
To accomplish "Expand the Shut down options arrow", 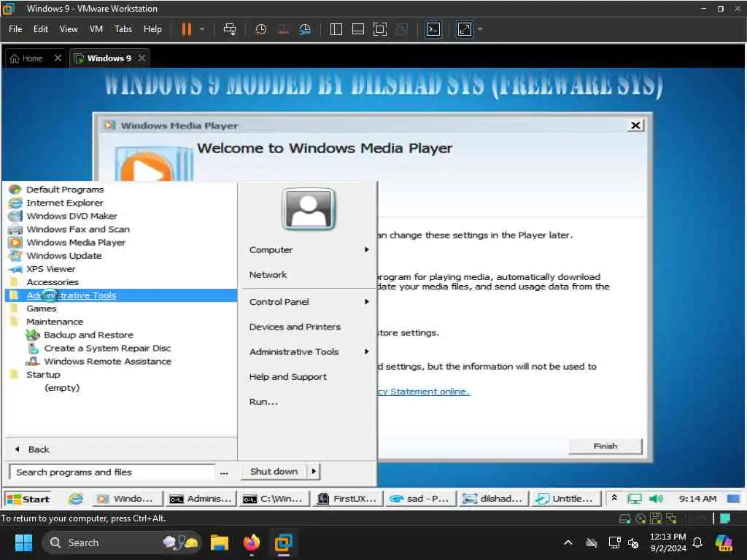I will pyautogui.click(x=314, y=472).
